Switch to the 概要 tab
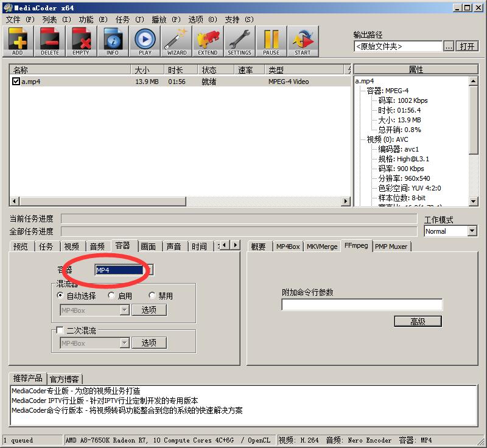The image size is (487, 448). (x=258, y=247)
